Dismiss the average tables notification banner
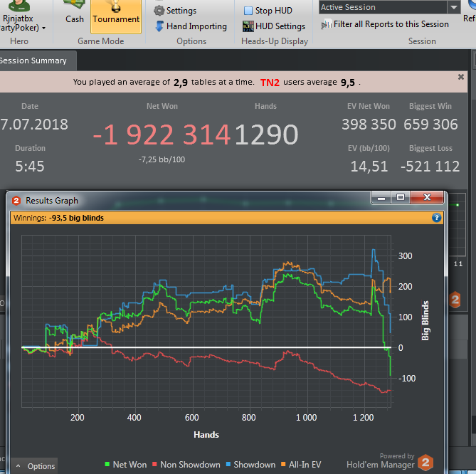The height and width of the screenshot is (474, 476). point(461,77)
